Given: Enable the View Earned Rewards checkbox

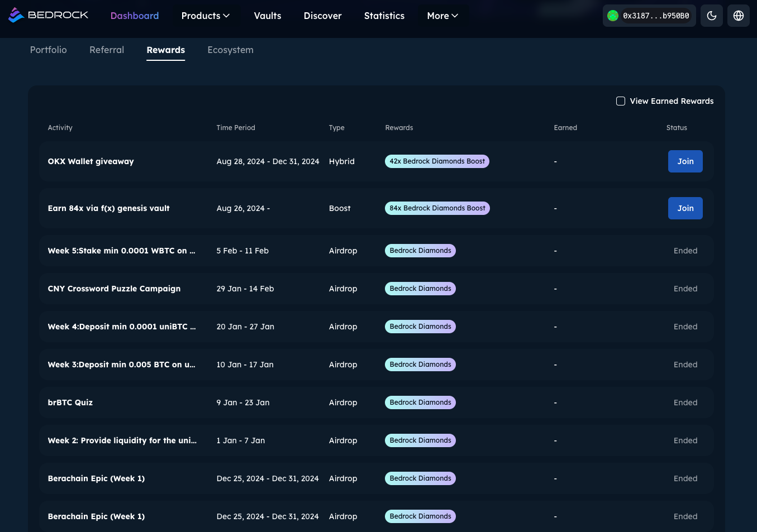Looking at the screenshot, I should coord(620,101).
